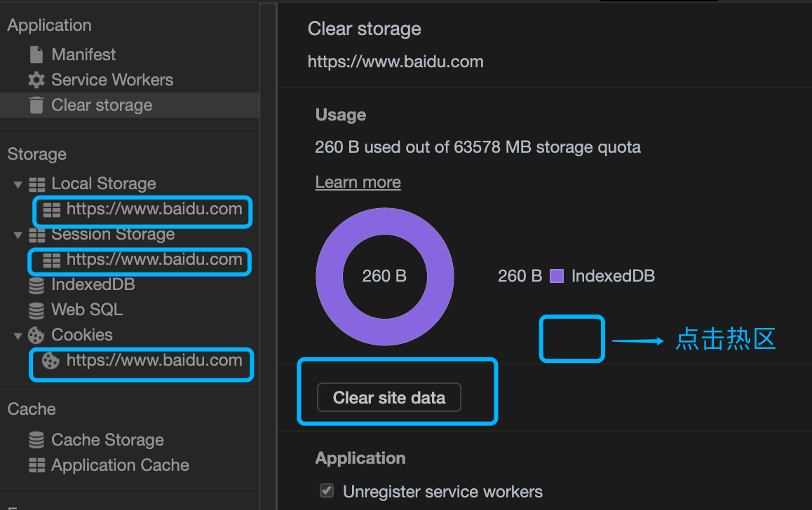
Task: Click the Cache Storage database icon
Action: 36,440
